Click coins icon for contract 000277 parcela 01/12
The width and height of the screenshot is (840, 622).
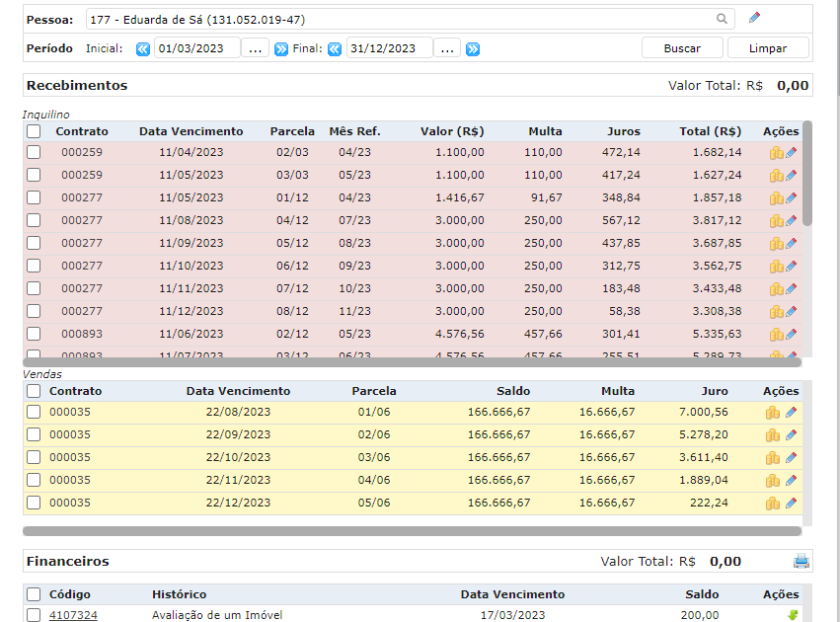coord(776,198)
